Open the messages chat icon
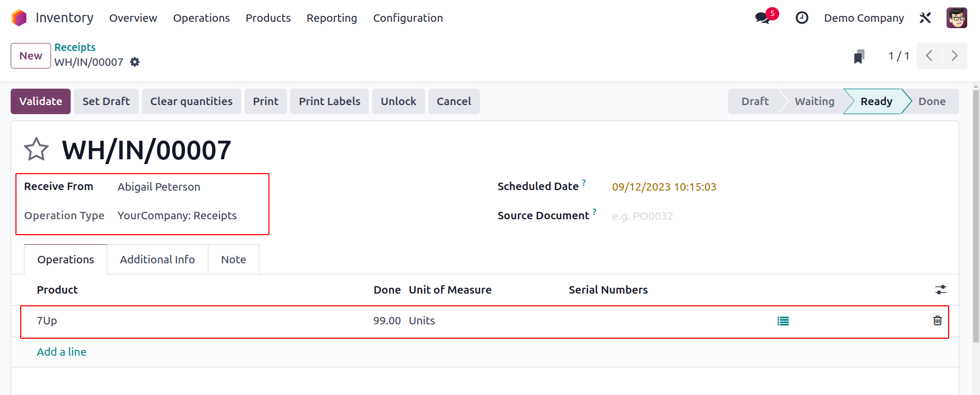 click(x=763, y=18)
